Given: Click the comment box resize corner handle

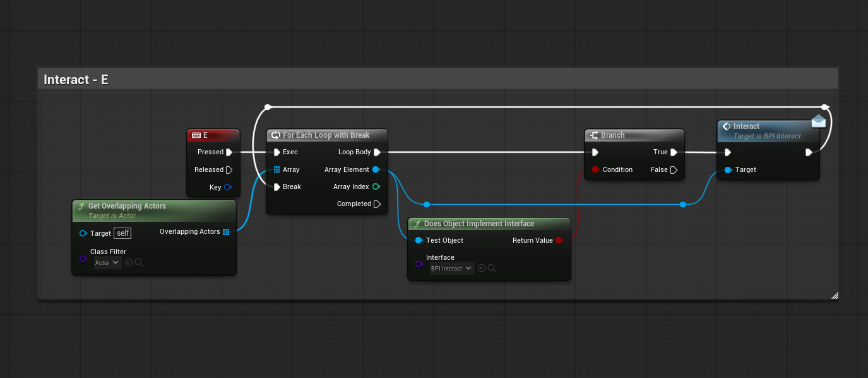Looking at the screenshot, I should (x=835, y=295).
